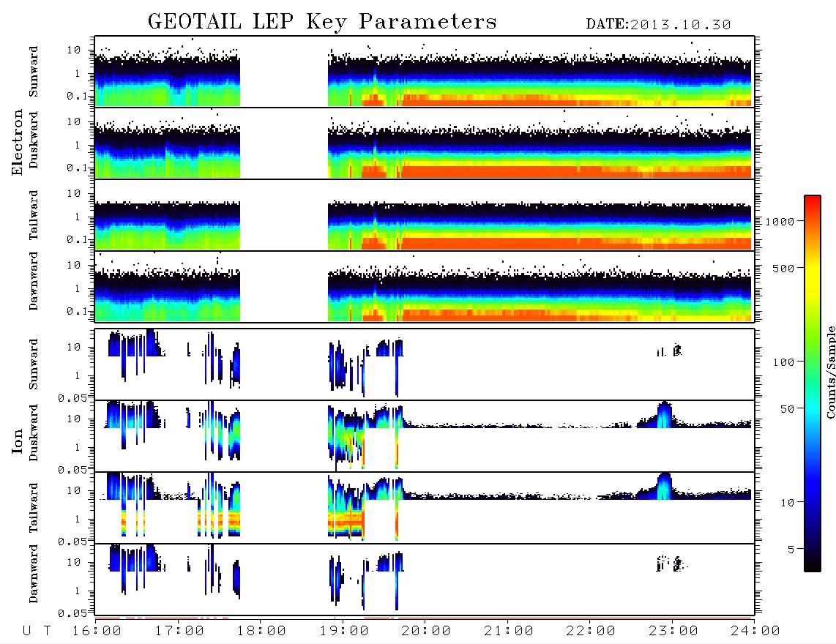The image size is (836, 644).
Task: Select the "19:00" time tick label
Action: pyautogui.click(x=344, y=632)
